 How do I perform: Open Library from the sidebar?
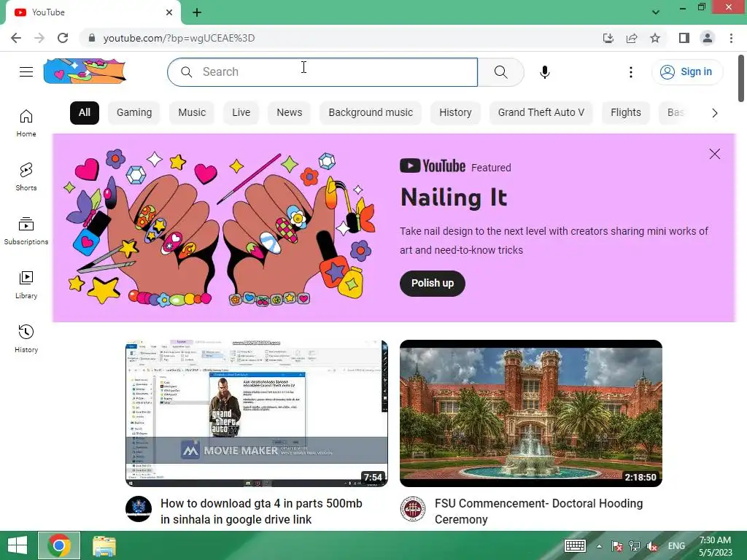click(x=26, y=285)
